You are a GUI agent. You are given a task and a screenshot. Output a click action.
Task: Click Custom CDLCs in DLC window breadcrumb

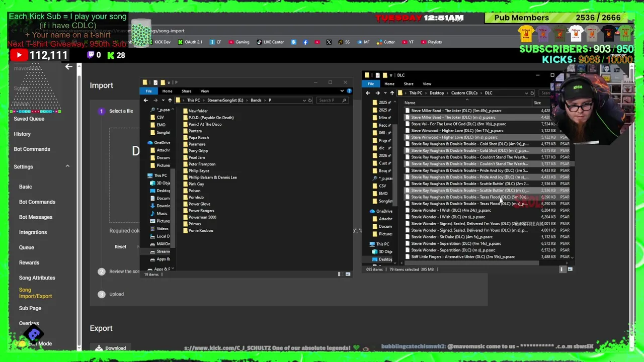pyautogui.click(x=464, y=93)
